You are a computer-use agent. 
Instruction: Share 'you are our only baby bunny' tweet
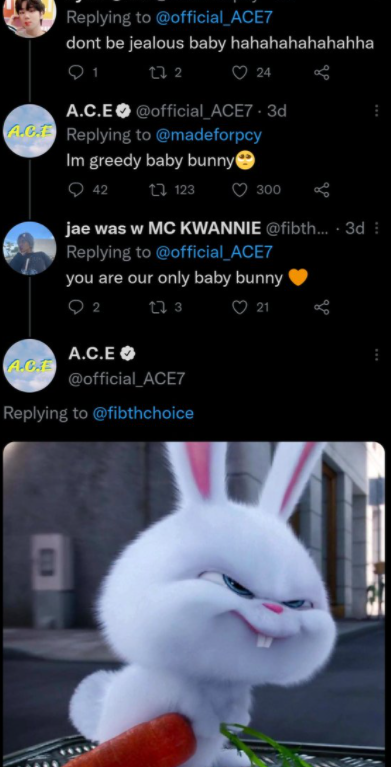322,307
